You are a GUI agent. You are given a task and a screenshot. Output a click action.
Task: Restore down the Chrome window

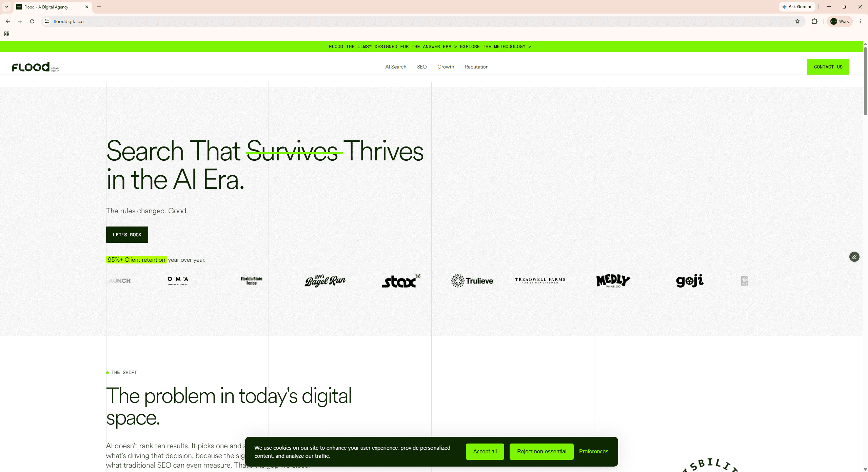845,7
